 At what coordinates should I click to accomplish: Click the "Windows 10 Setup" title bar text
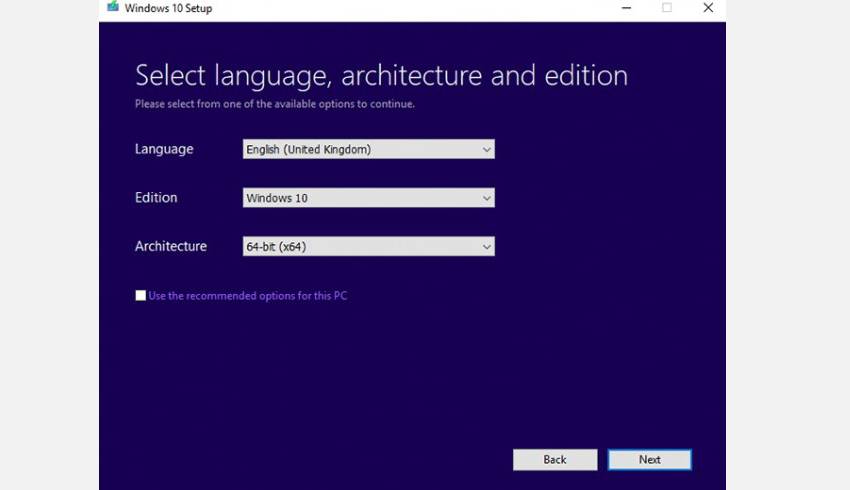(x=168, y=9)
